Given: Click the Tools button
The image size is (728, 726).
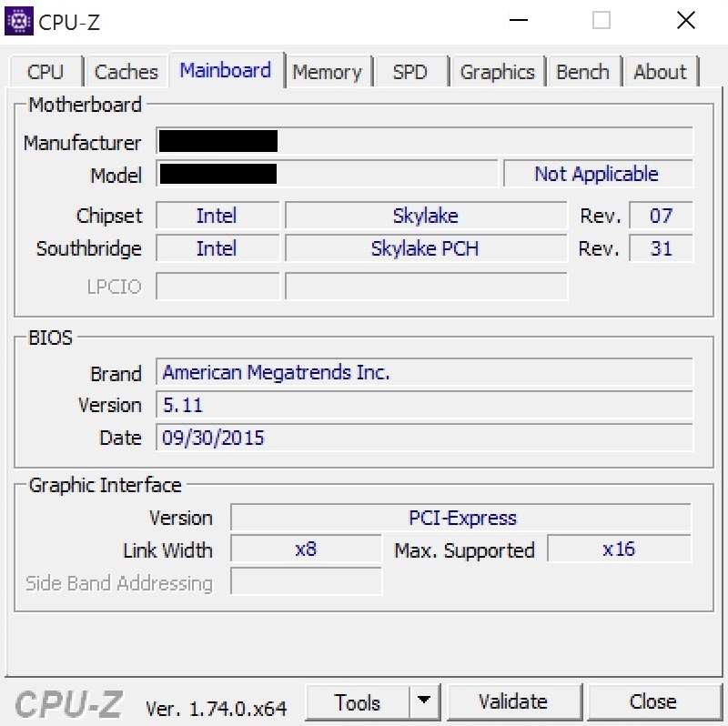Looking at the screenshot, I should (358, 701).
